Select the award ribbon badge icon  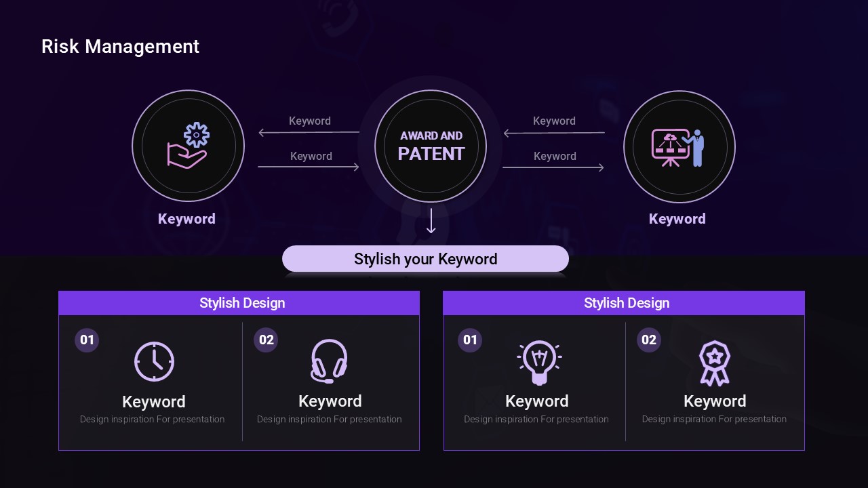point(713,363)
